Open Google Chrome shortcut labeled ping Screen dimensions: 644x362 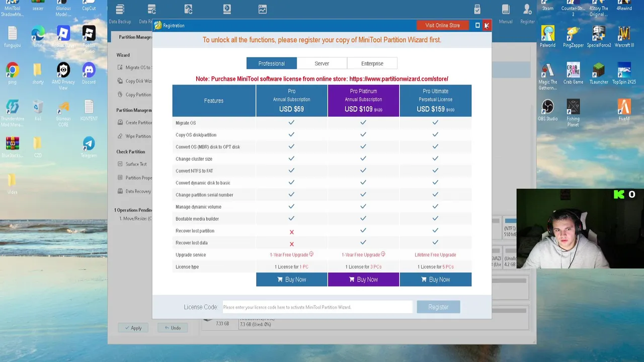coord(12,73)
